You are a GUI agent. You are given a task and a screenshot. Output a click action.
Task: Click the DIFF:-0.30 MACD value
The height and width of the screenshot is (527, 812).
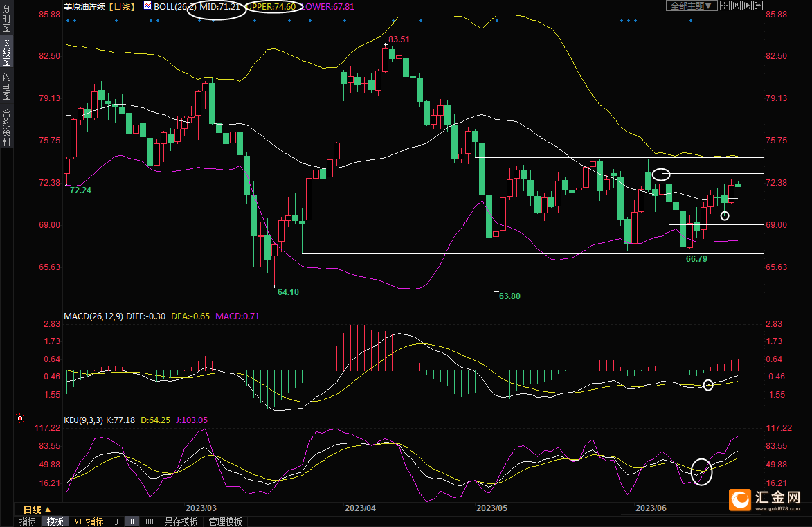145,316
